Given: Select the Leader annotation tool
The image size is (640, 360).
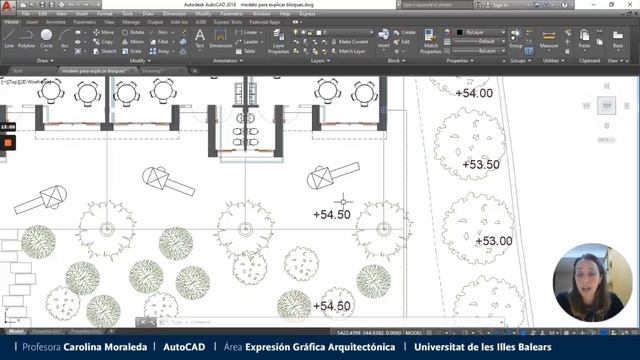Looking at the screenshot, I should [247, 42].
